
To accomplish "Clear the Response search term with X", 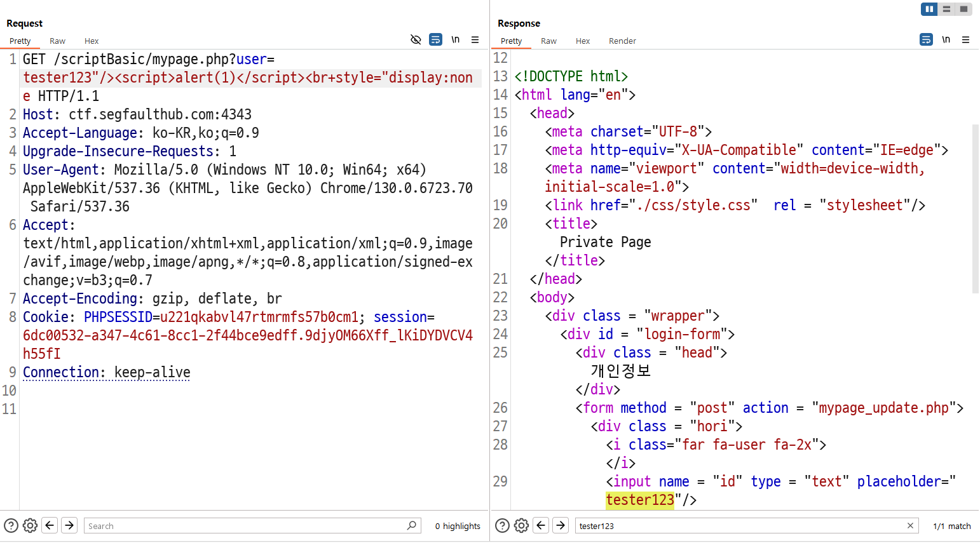I will pos(910,525).
